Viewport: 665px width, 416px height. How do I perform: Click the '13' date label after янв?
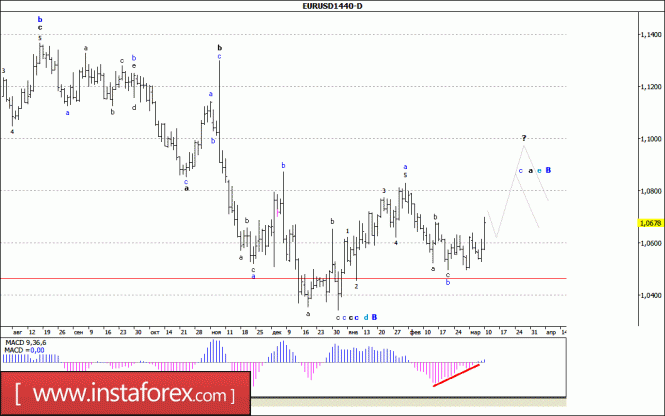click(x=367, y=332)
